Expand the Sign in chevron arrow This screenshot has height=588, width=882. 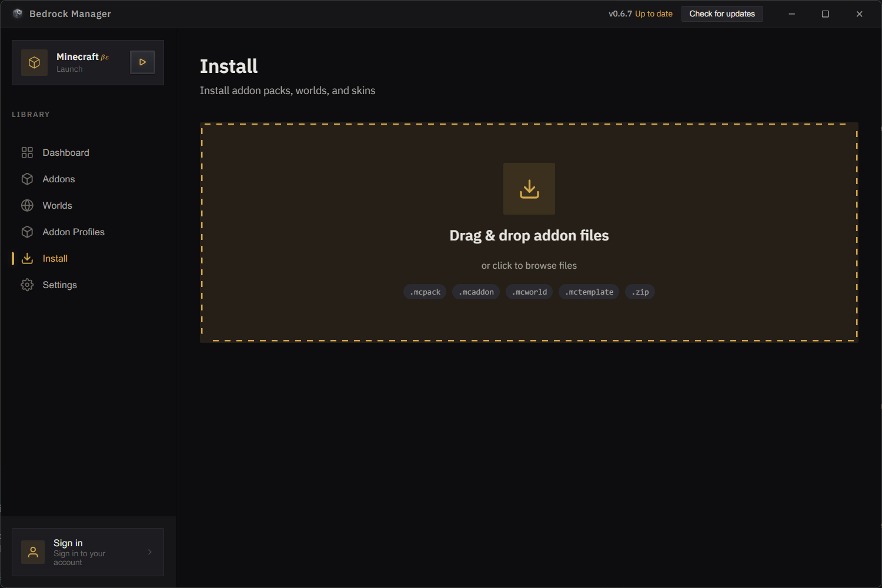150,552
